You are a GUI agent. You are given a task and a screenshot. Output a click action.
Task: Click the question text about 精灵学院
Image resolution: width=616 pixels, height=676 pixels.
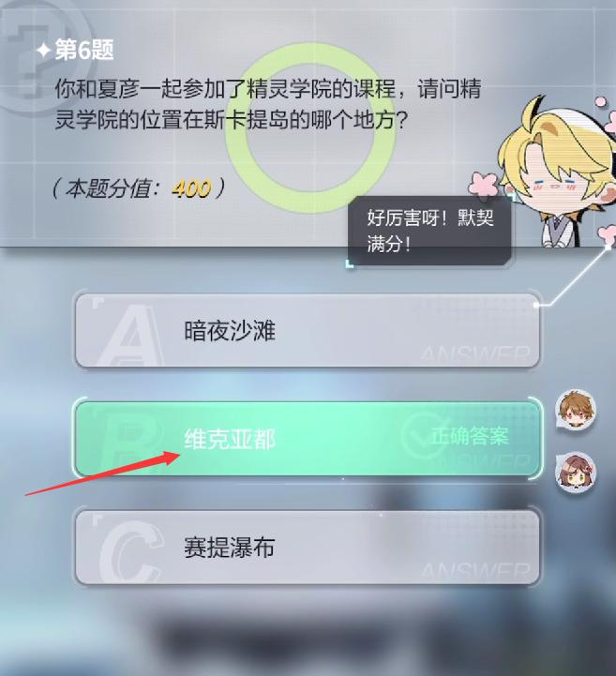(x=268, y=104)
